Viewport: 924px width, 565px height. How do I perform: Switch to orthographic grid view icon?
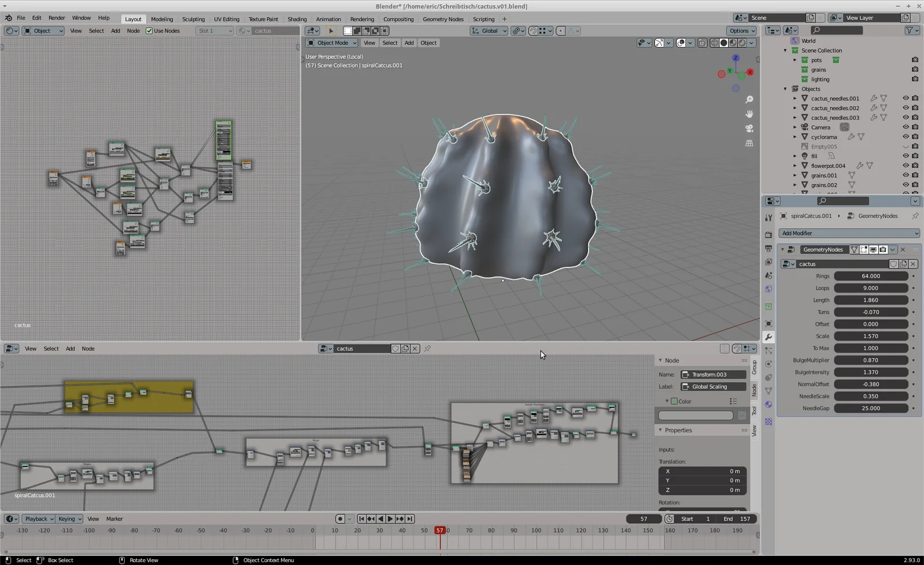[x=749, y=143]
